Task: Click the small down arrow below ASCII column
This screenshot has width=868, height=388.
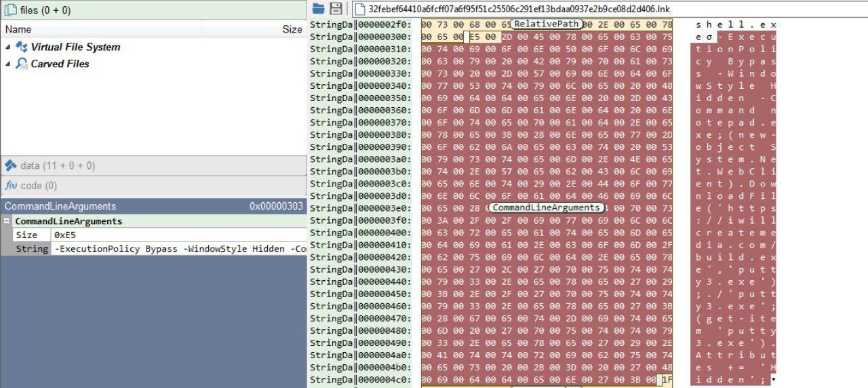Action: coord(774,379)
